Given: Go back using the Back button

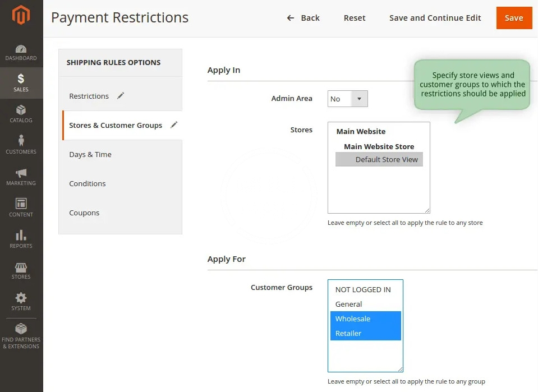Looking at the screenshot, I should [303, 18].
